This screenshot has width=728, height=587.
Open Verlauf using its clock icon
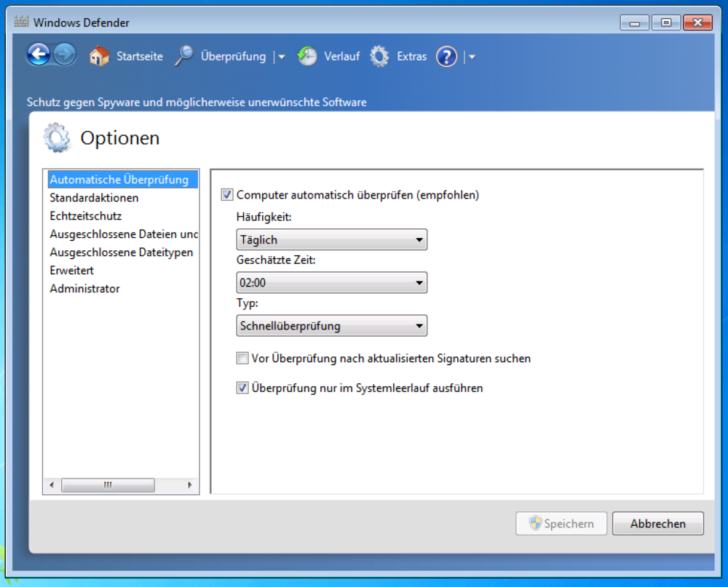pos(306,56)
